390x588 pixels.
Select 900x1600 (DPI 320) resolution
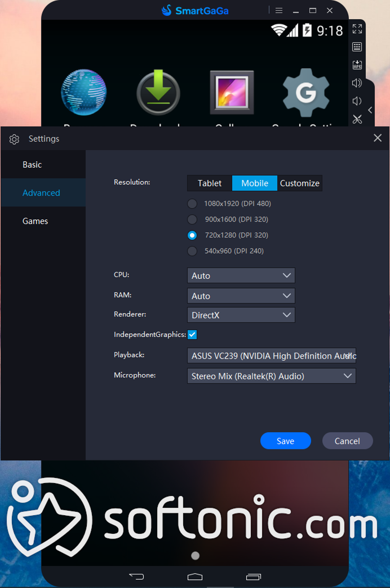[x=228, y=219]
